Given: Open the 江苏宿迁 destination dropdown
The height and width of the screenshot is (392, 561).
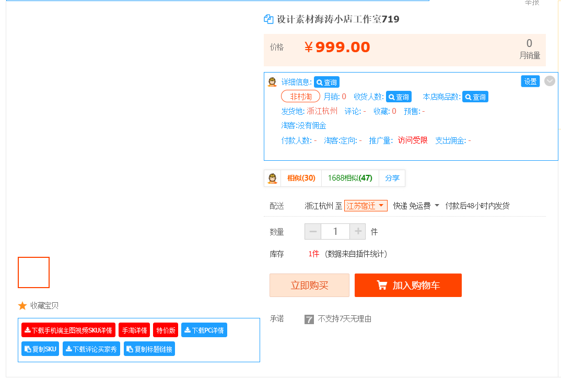Looking at the screenshot, I should click(365, 205).
